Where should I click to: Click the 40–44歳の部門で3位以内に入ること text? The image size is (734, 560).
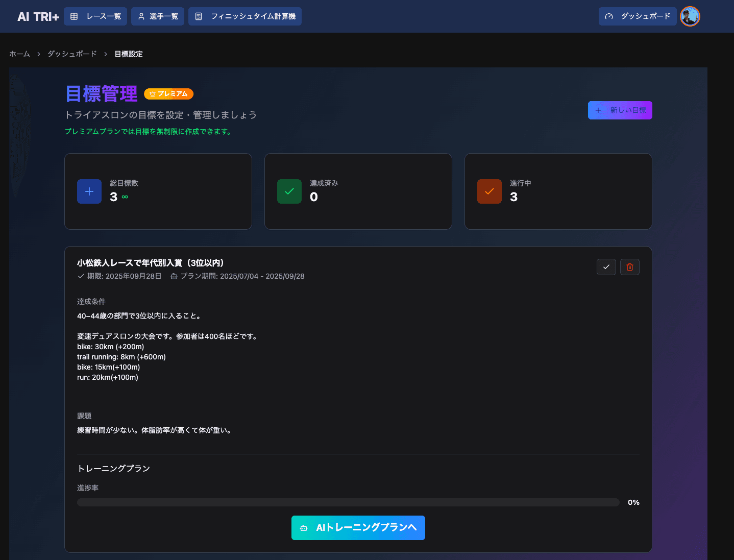point(140,316)
